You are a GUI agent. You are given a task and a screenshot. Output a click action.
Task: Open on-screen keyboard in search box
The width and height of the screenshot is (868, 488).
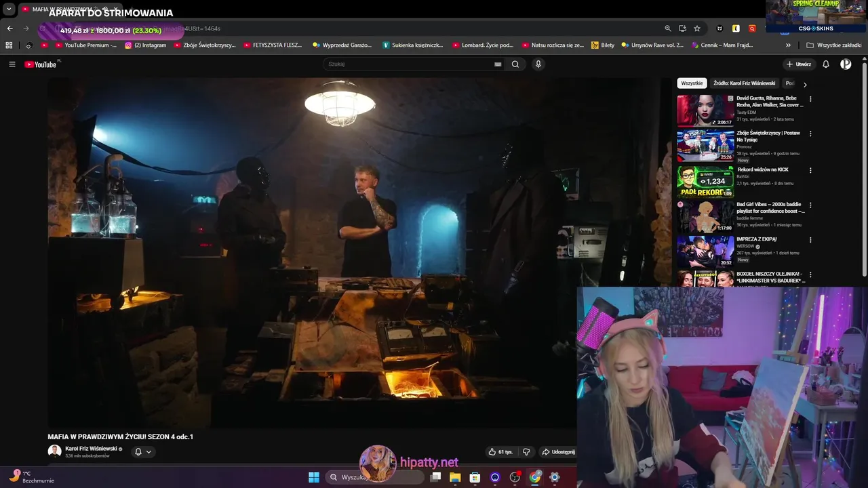pyautogui.click(x=498, y=64)
